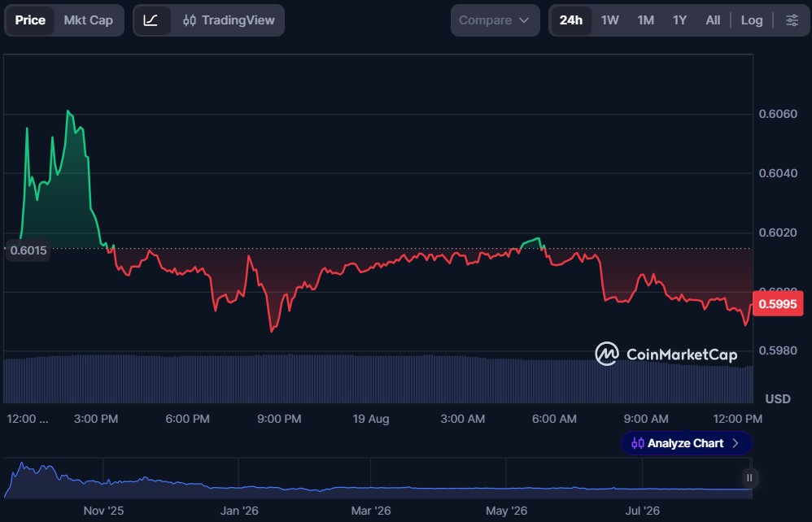This screenshot has width=812, height=522.
Task: Click the 12:00 PM time label
Action: (x=737, y=419)
